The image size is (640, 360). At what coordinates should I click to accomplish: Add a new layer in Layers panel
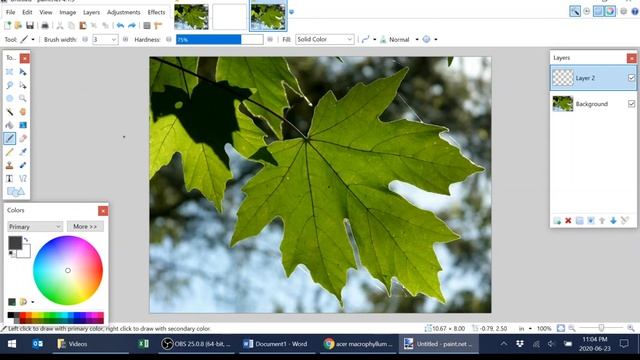(557, 221)
